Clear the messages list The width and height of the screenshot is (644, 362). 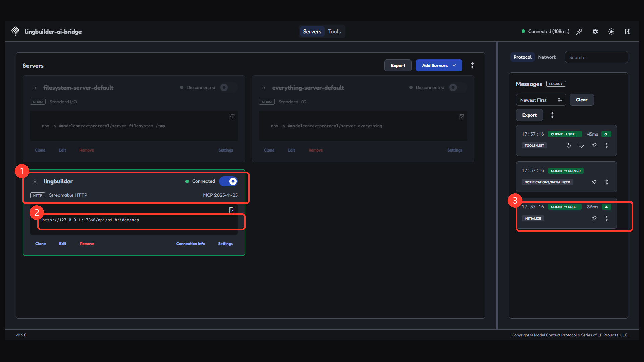click(582, 100)
